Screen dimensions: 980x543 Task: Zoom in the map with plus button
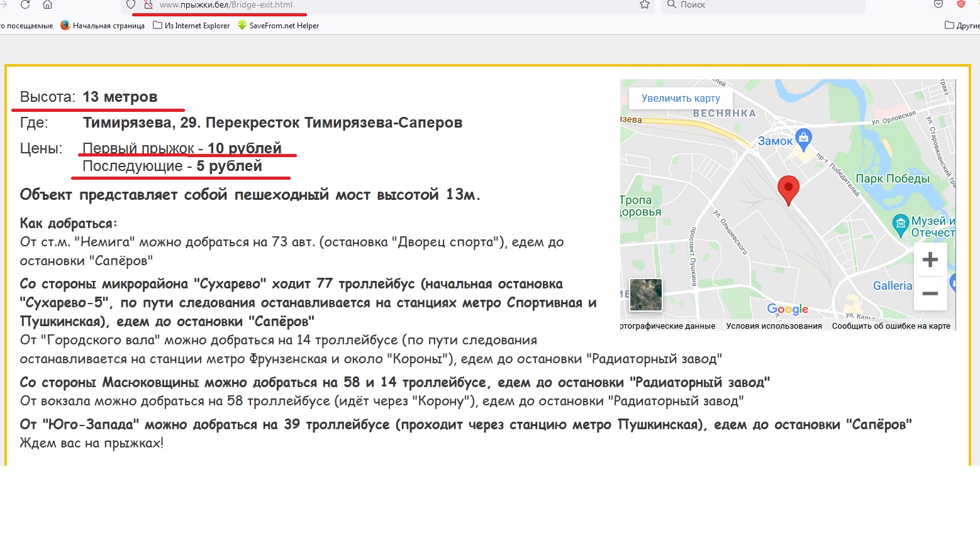point(930,260)
